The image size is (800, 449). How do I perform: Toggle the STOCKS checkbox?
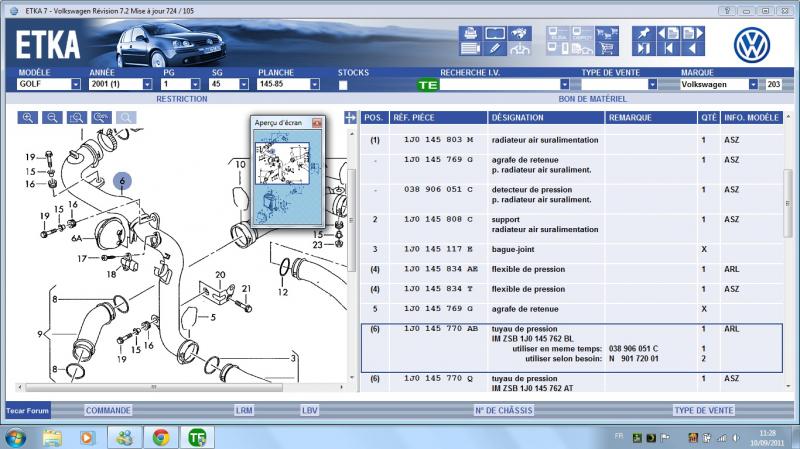tap(343, 85)
